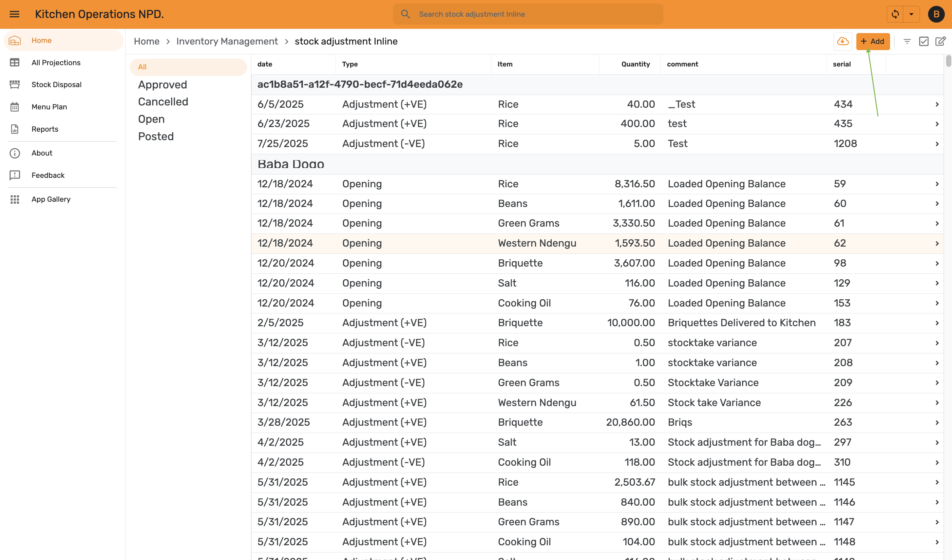This screenshot has height=560, width=952.
Task: Expand the row with serial 1208
Action: pos(937,144)
